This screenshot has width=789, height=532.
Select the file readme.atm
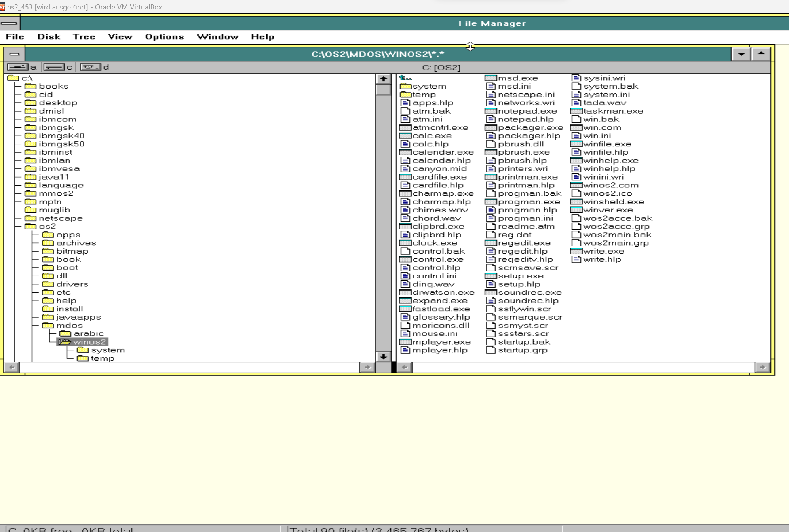coord(521,226)
